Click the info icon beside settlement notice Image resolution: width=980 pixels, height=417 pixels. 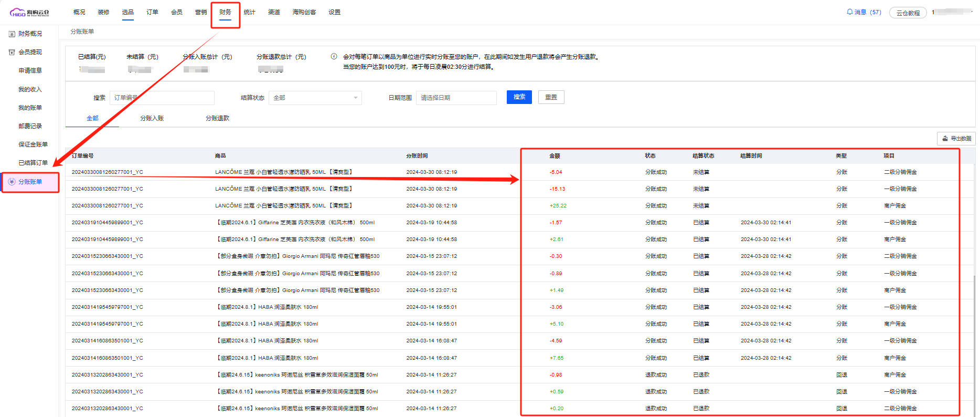click(334, 57)
